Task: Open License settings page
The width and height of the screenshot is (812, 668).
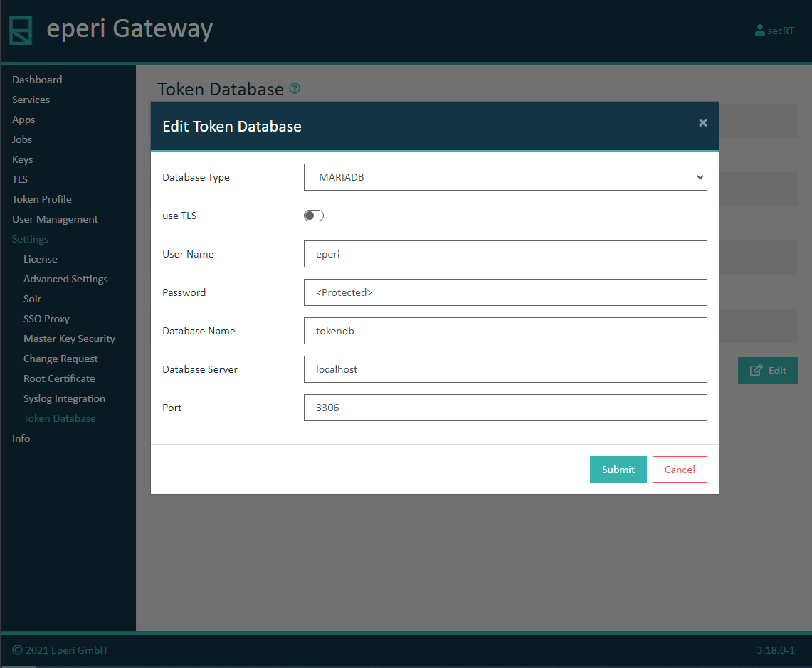Action: 41,259
